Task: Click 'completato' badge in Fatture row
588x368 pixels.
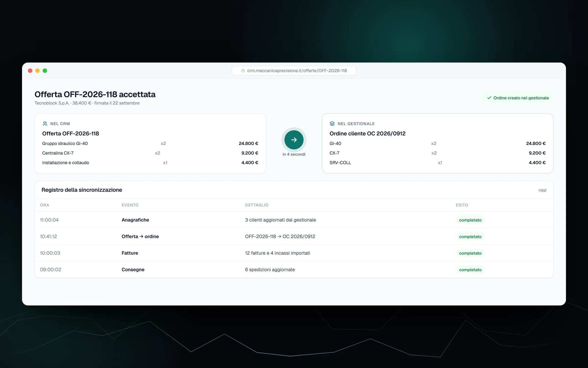Action: [470, 253]
